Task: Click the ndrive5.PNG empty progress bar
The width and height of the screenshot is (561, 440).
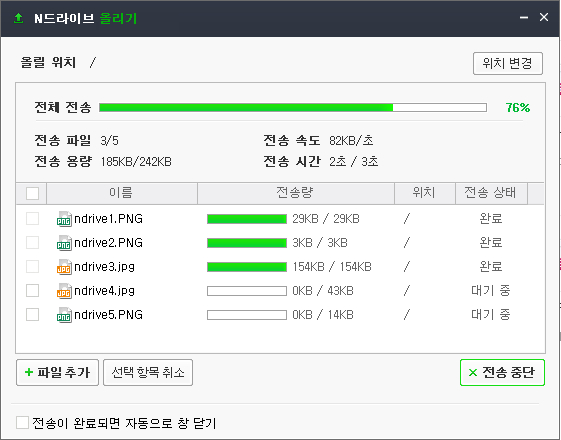Action: pyautogui.click(x=247, y=315)
